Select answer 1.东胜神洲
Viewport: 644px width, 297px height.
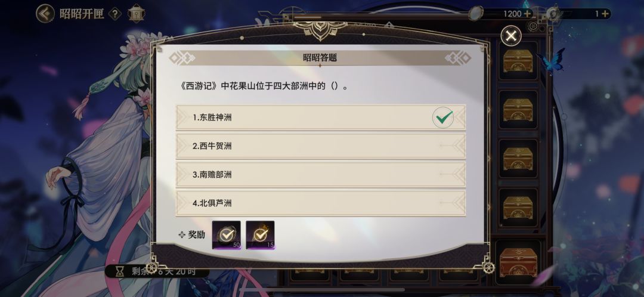pos(321,117)
